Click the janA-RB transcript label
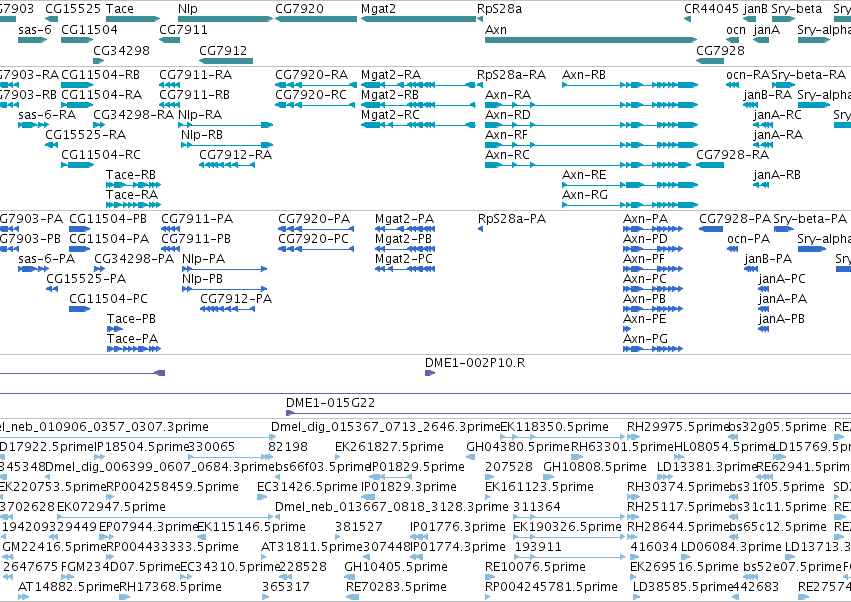Image resolution: width=851 pixels, height=602 pixels. coord(777,175)
